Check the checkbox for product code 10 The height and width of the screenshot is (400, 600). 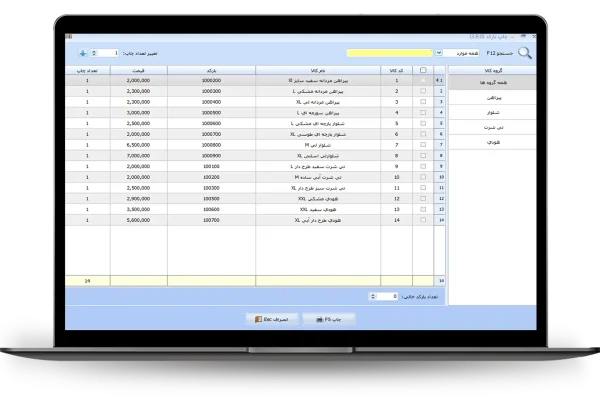(x=423, y=177)
